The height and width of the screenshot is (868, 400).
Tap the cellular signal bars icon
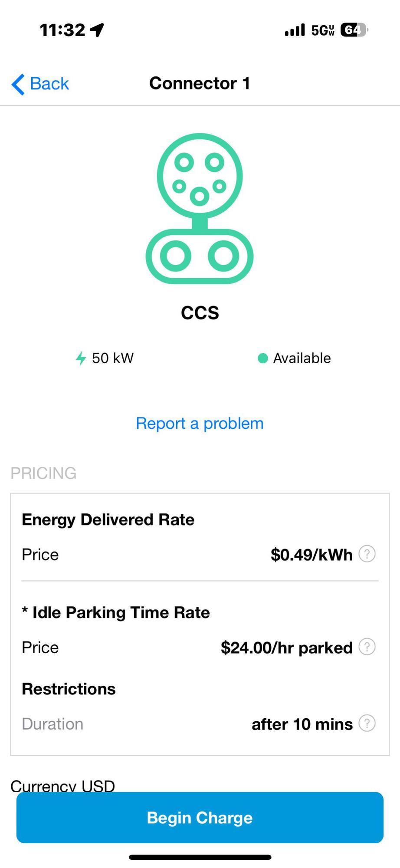[x=295, y=30]
